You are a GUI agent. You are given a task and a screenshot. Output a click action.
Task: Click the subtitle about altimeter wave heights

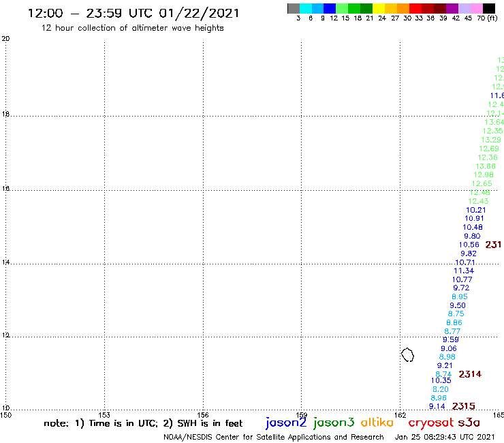(x=132, y=28)
